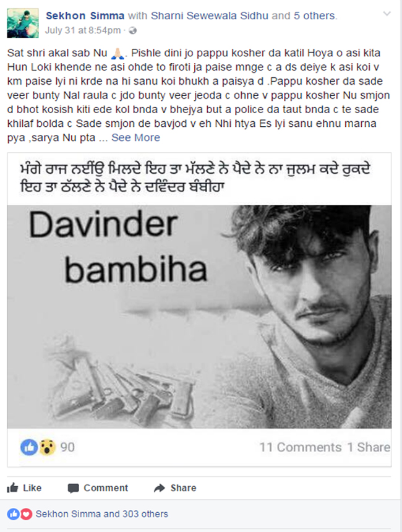Share the post using the Share arrow

click(175, 488)
